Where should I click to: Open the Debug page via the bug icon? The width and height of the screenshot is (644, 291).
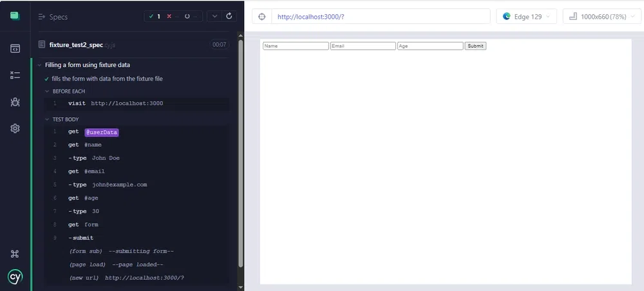pyautogui.click(x=15, y=102)
